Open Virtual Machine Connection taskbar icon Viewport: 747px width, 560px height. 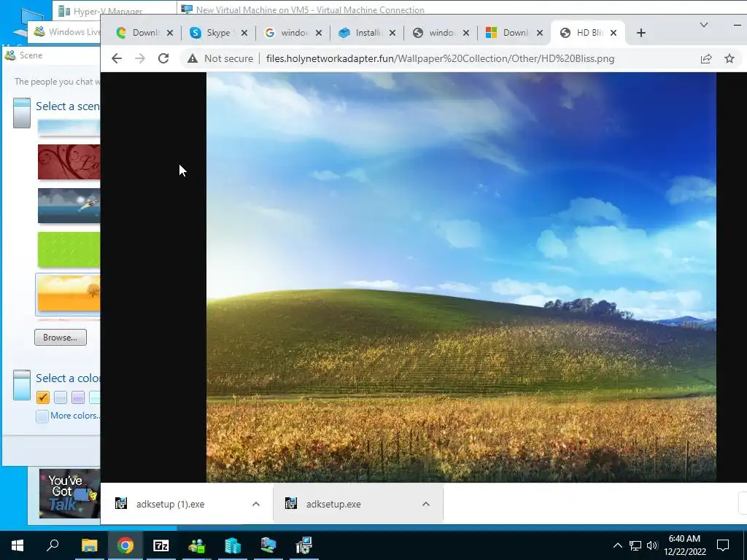click(268, 545)
